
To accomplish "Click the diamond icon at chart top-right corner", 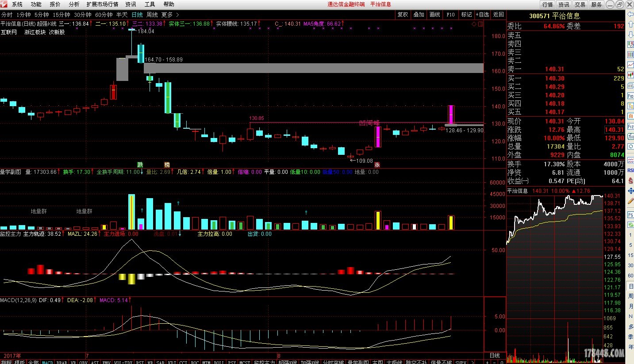I will coord(474,23).
